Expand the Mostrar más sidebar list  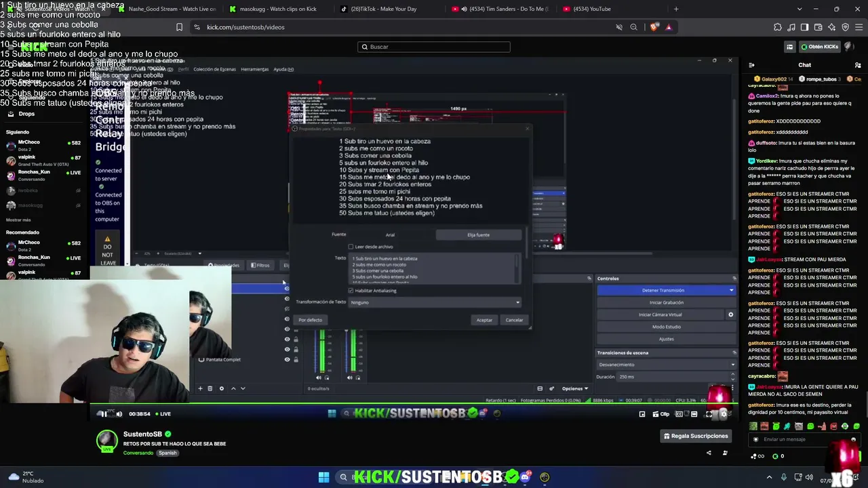[18, 220]
